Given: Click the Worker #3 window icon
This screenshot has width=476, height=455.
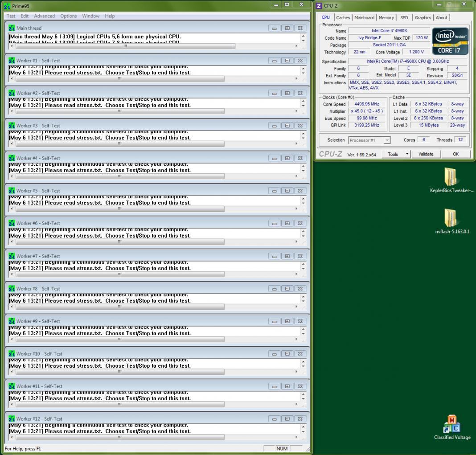Looking at the screenshot, I should [12, 125].
